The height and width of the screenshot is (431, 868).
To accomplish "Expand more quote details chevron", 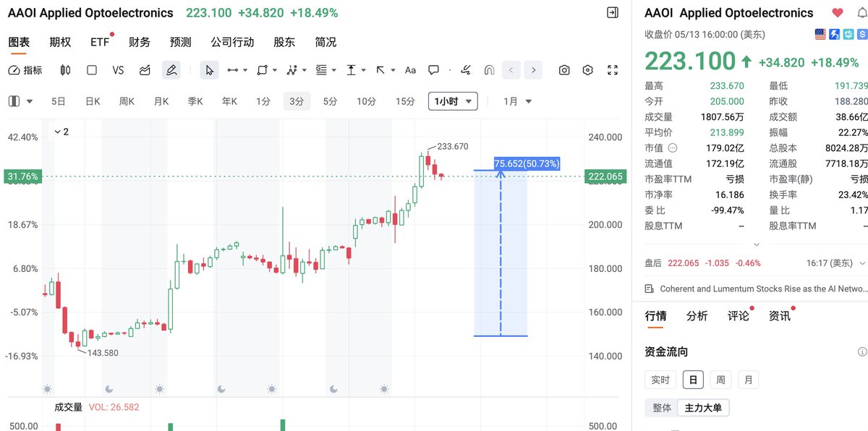I will (757, 244).
